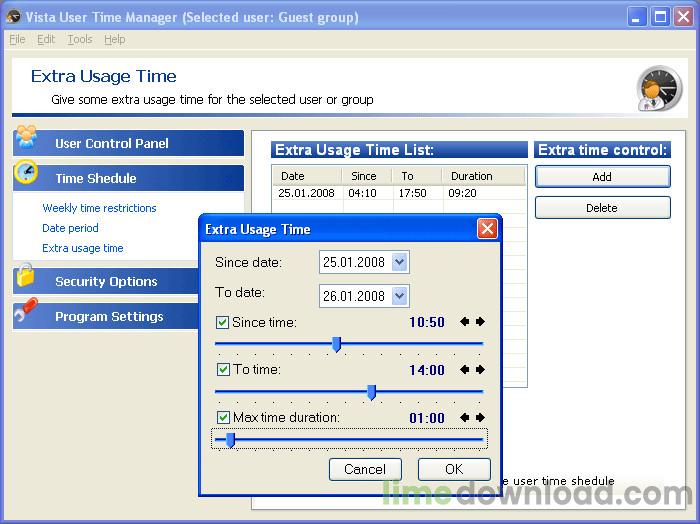This screenshot has width=700, height=524.
Task: Uncheck the To time checkbox
Action: click(223, 370)
